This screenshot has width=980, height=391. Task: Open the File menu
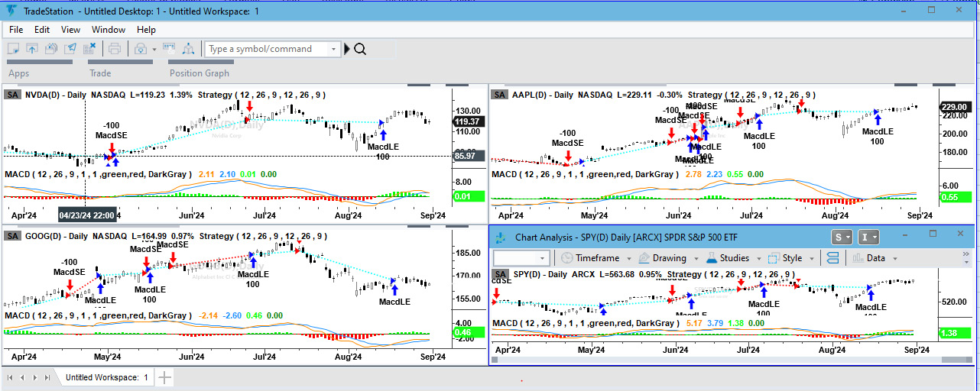click(x=16, y=30)
